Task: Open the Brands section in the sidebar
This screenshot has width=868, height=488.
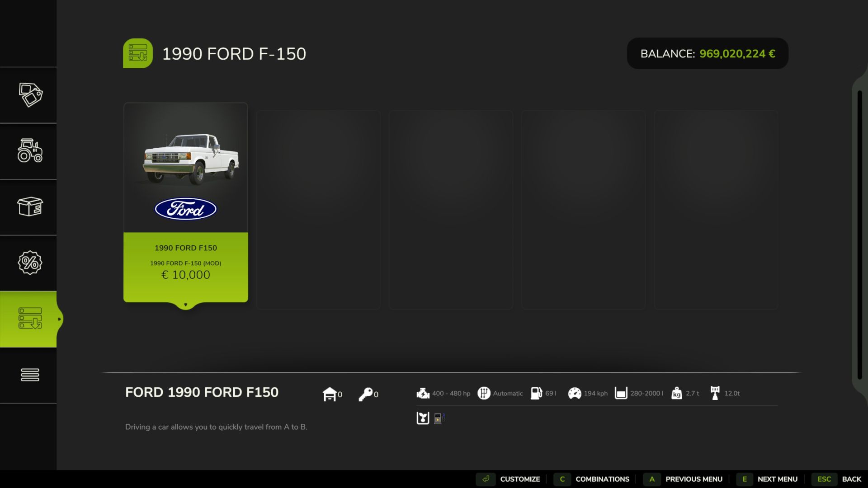Action: click(30, 95)
